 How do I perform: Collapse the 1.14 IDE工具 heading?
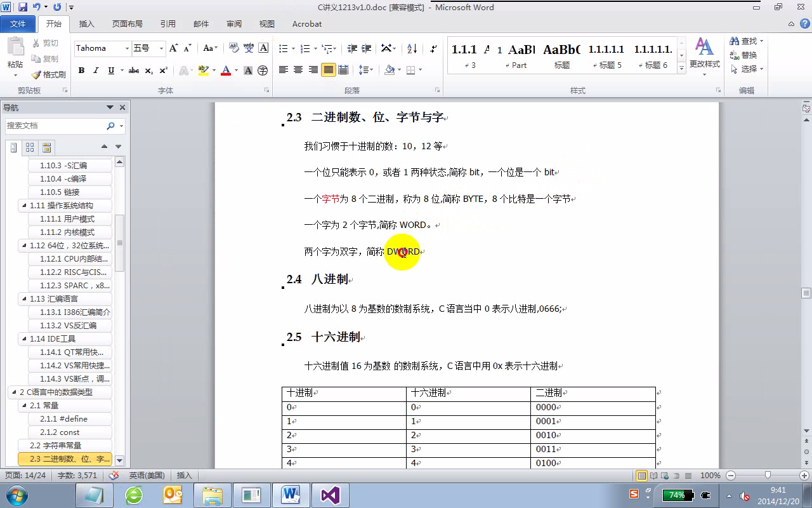[x=24, y=339]
